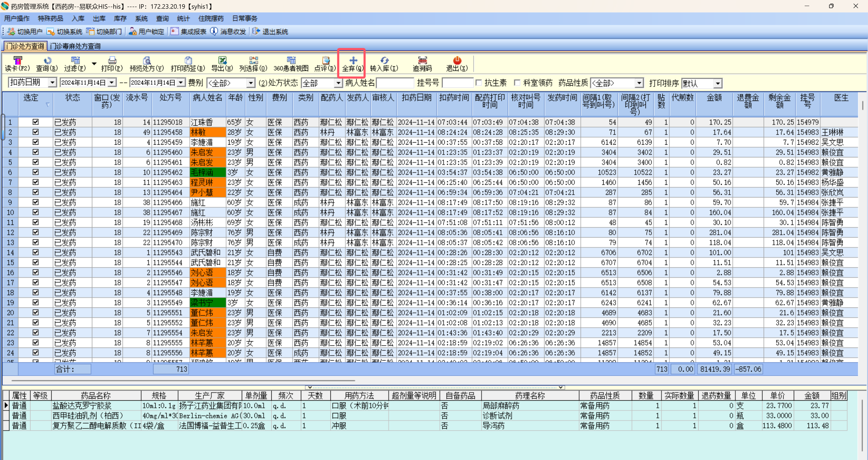Enable the 抗生素 checkbox filter
This screenshot has height=460, width=868.
point(479,83)
